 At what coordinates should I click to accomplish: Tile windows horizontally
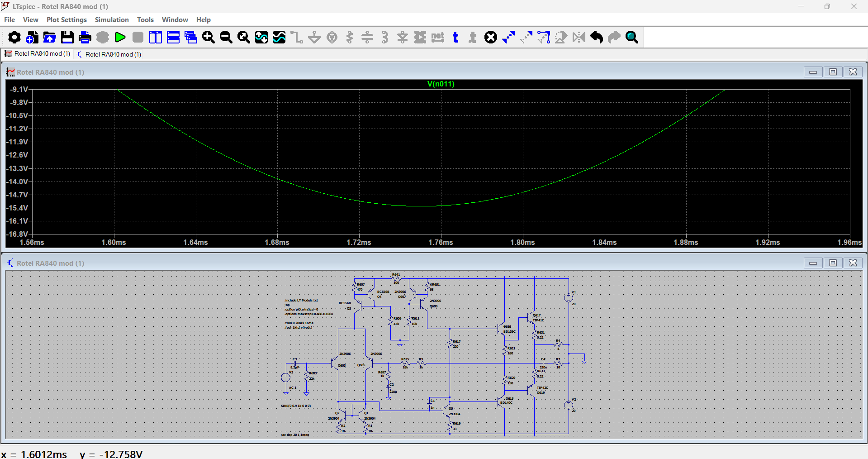(173, 37)
